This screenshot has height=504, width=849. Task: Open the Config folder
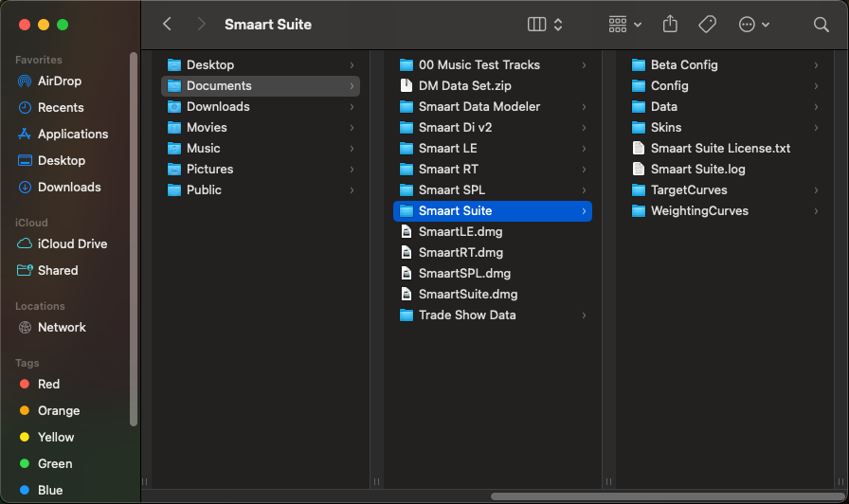click(725, 86)
